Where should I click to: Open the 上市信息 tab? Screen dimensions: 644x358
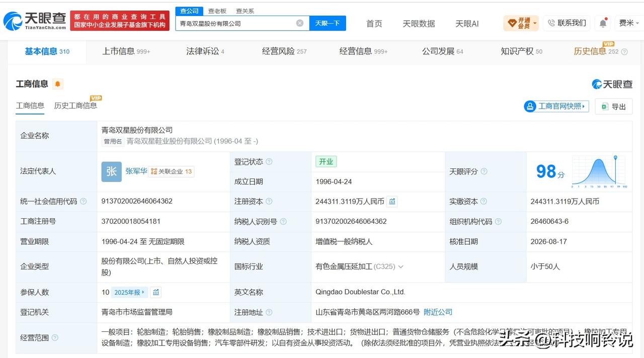pyautogui.click(x=126, y=51)
